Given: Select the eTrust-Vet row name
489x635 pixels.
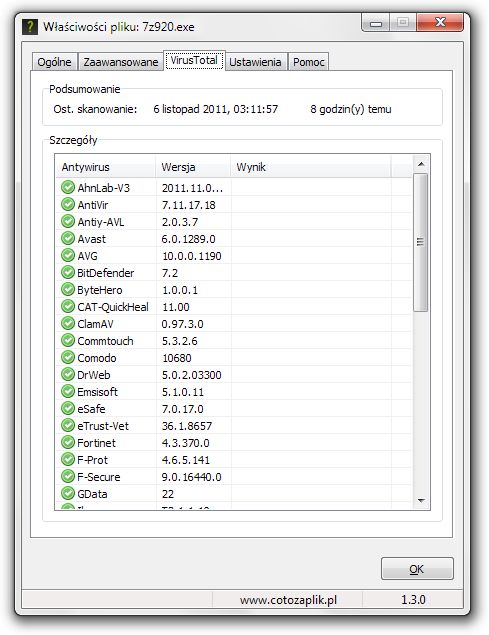Looking at the screenshot, I should (x=103, y=426).
